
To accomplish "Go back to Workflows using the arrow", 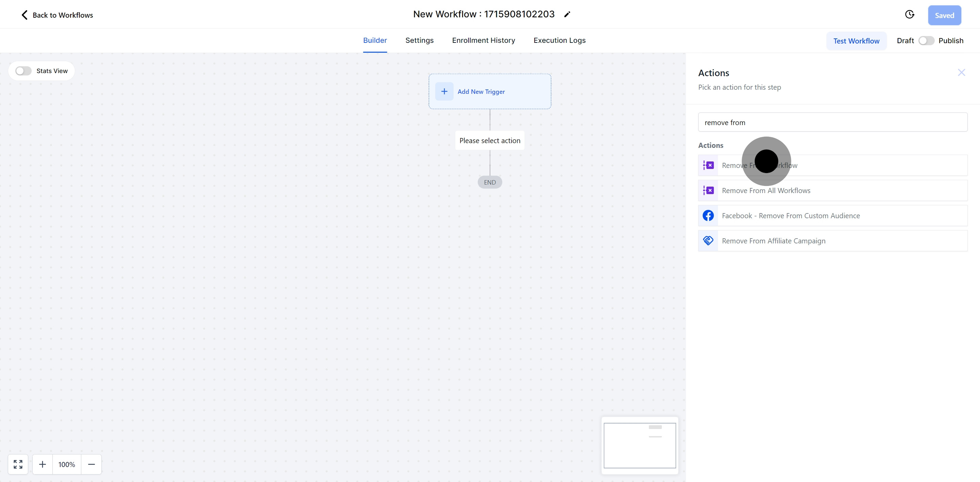I will tap(24, 15).
